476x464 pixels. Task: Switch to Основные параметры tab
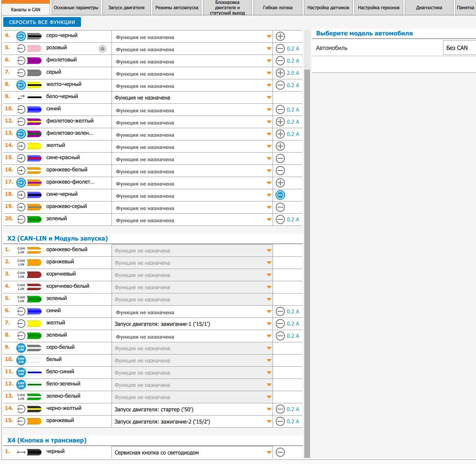[x=76, y=8]
